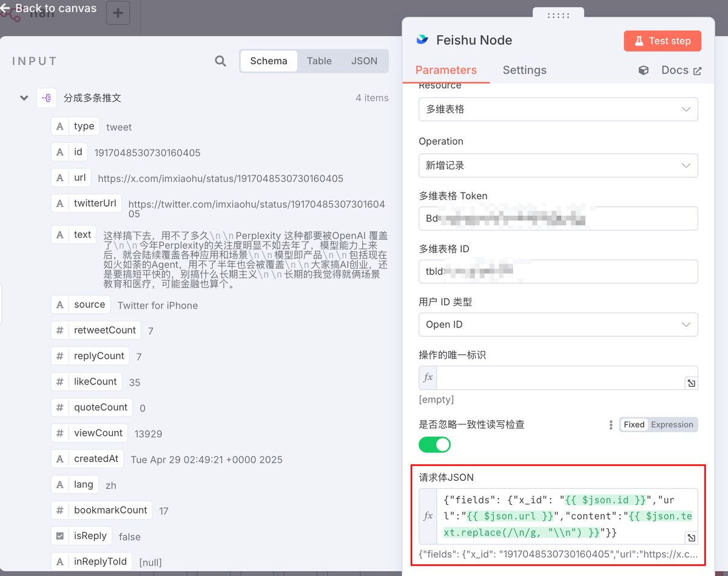This screenshot has height=576, width=728.
Task: Open the Resource dropdown showing 多维表格
Action: click(558, 109)
